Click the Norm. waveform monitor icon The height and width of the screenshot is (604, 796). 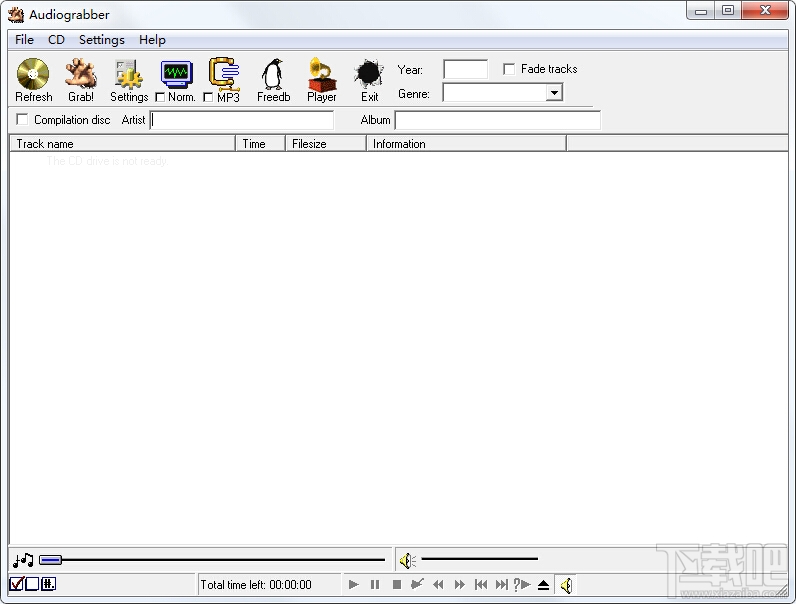pyautogui.click(x=176, y=74)
